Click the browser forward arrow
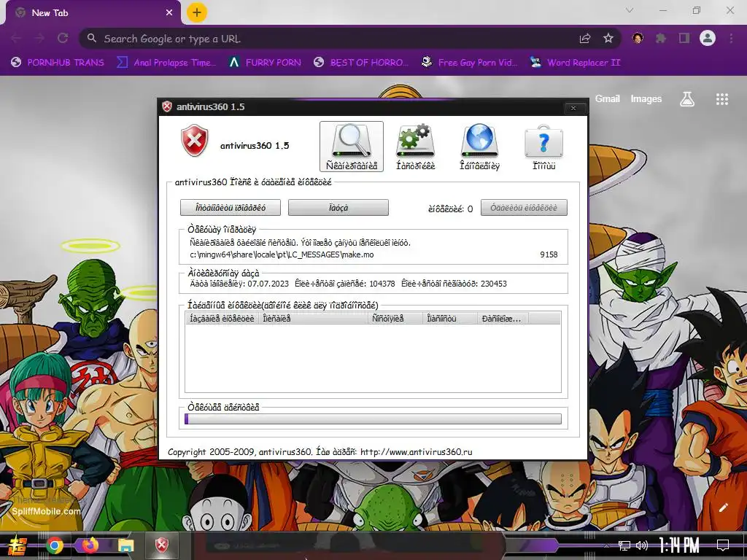Viewport: 747px width, 560px height. click(39, 38)
